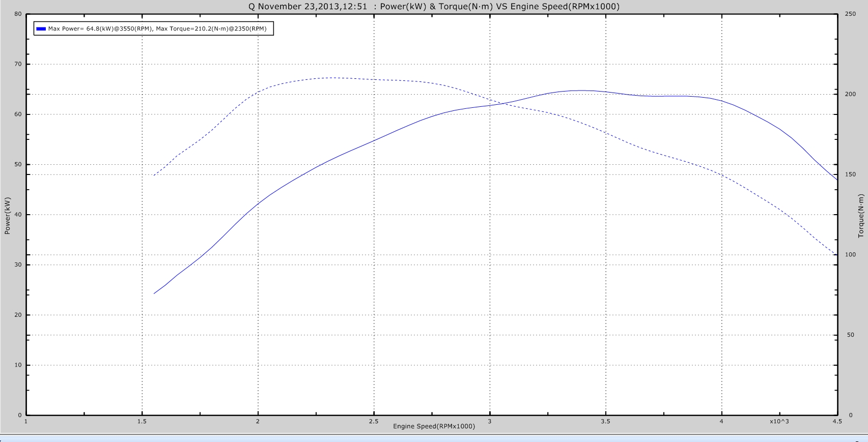Click the peak of the solid power curve
868x442 pixels.
pyautogui.click(x=580, y=91)
